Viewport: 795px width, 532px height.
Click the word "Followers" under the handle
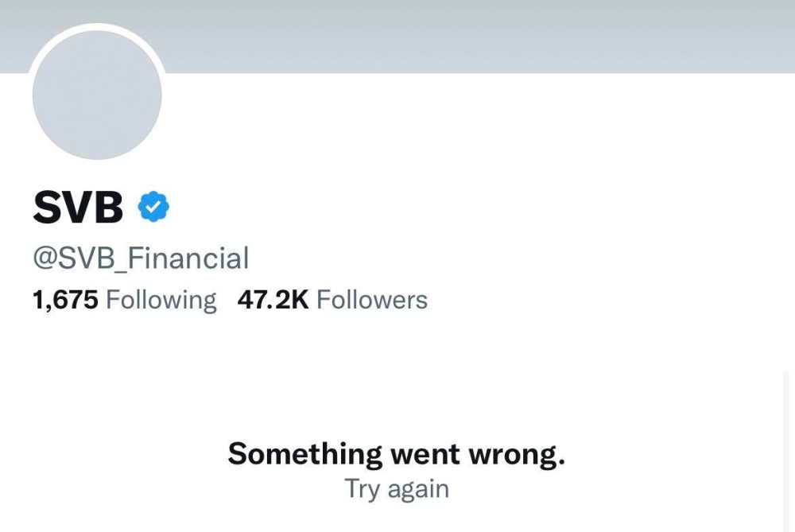pos(372,300)
